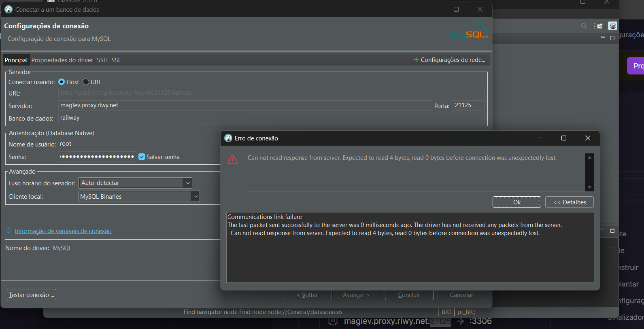Open the SSH tab

102,60
